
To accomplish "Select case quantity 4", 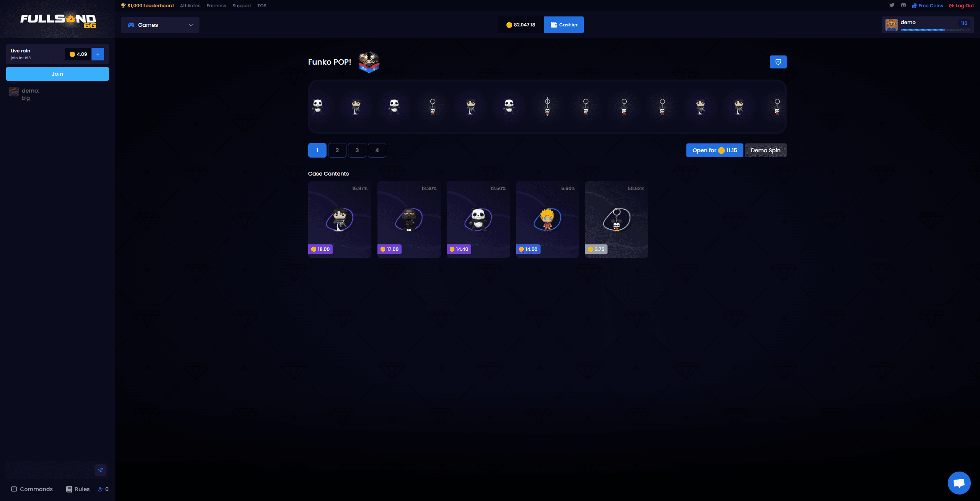I will click(377, 150).
